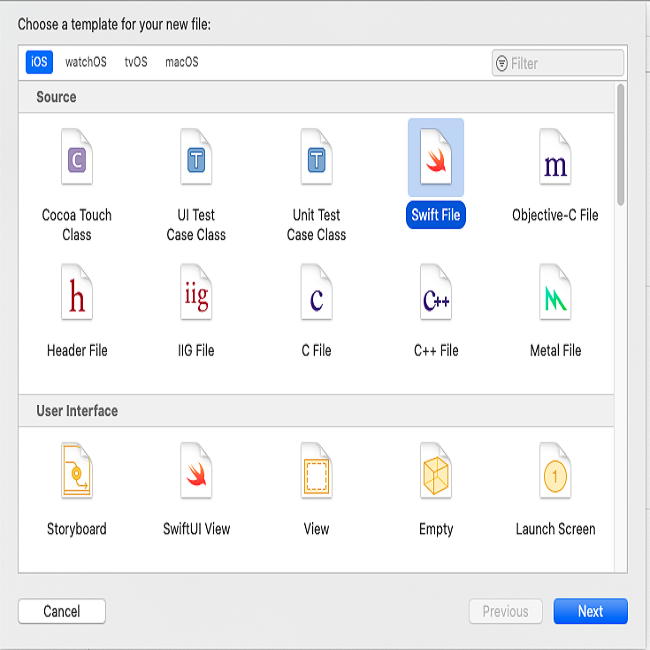The width and height of the screenshot is (650, 650).
Task: Click the 'UI Test Case Class' label
Action: 196,225
